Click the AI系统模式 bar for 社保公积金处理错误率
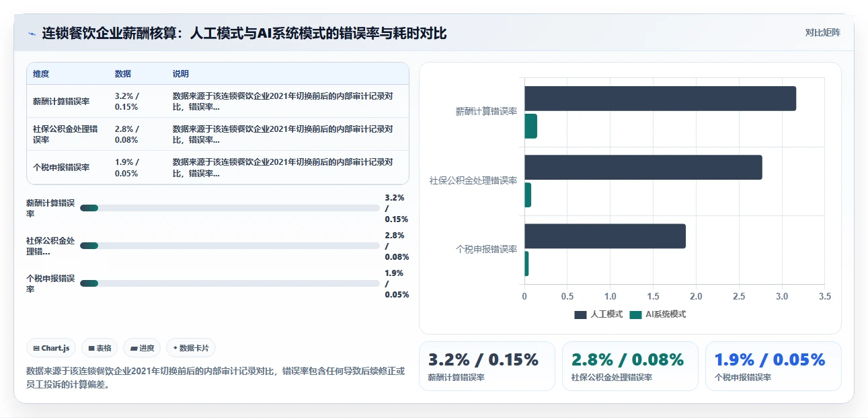 pyautogui.click(x=528, y=195)
